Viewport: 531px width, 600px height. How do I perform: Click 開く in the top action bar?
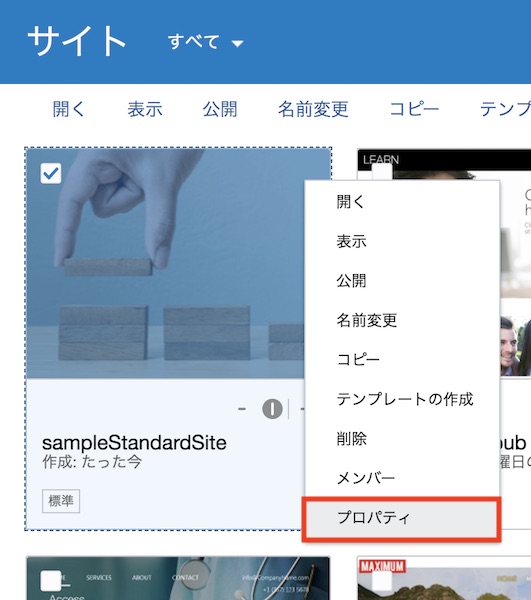click(x=68, y=109)
